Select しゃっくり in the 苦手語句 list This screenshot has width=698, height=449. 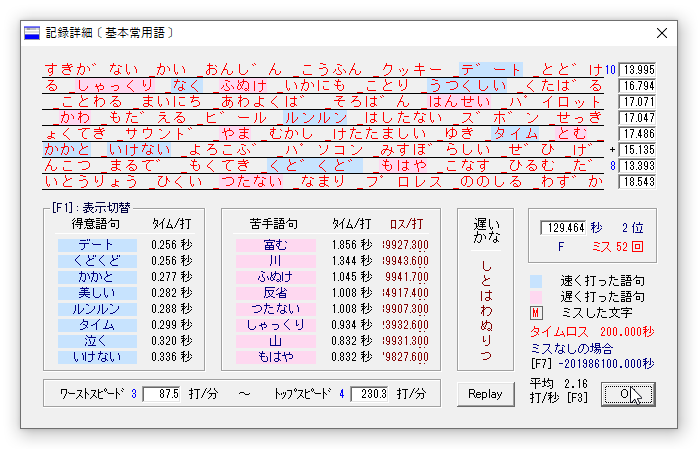pos(276,325)
